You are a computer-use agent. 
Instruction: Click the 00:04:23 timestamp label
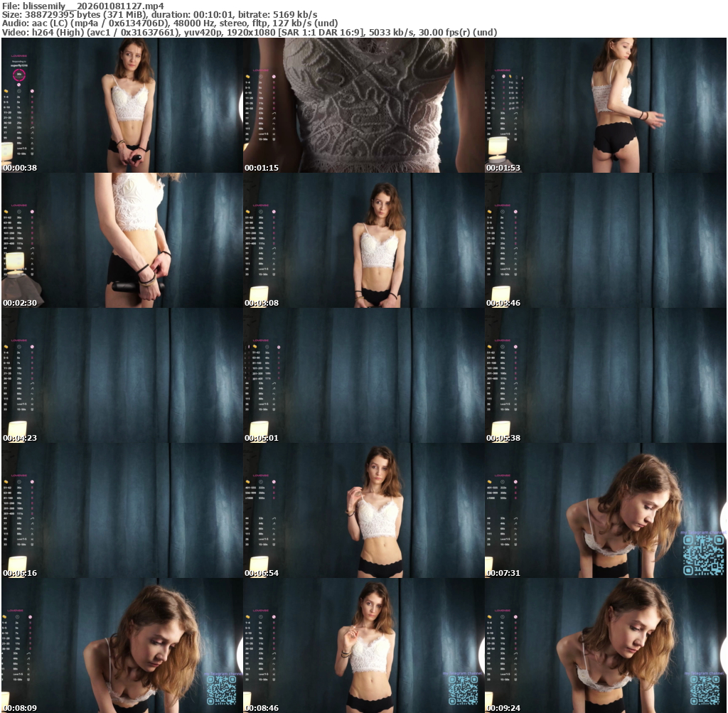[x=20, y=439]
